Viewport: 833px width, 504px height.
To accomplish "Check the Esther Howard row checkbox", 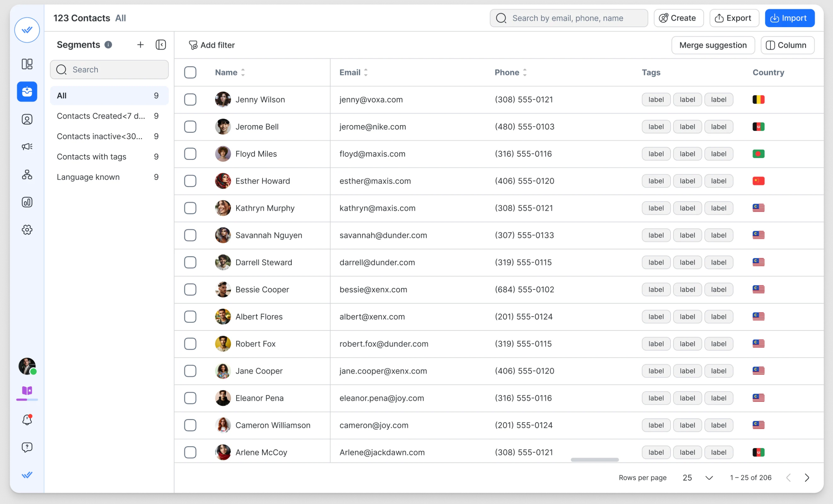I will coord(190,181).
